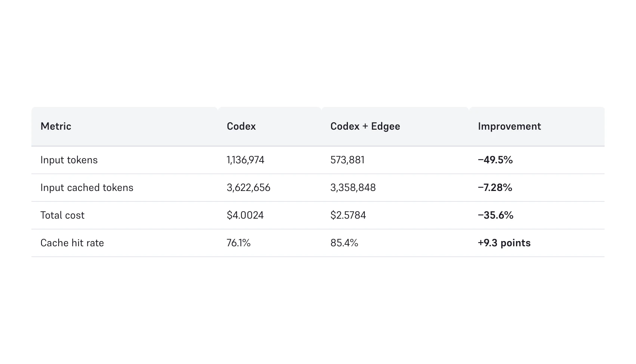The width and height of the screenshot is (636, 364).
Task: Select the +9.3 points improvement value
Action: (504, 243)
